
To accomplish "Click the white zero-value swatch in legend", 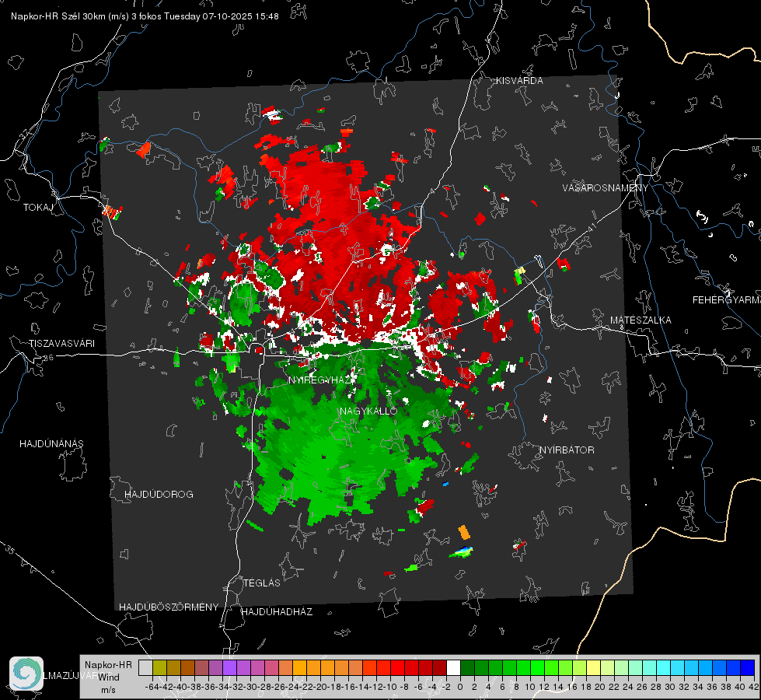I will 453,667.
